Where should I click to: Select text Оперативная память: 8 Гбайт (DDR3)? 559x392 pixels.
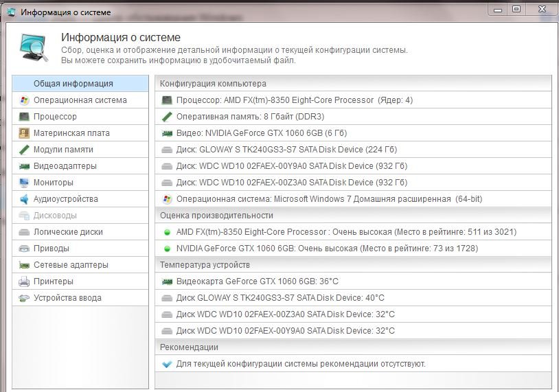point(250,117)
